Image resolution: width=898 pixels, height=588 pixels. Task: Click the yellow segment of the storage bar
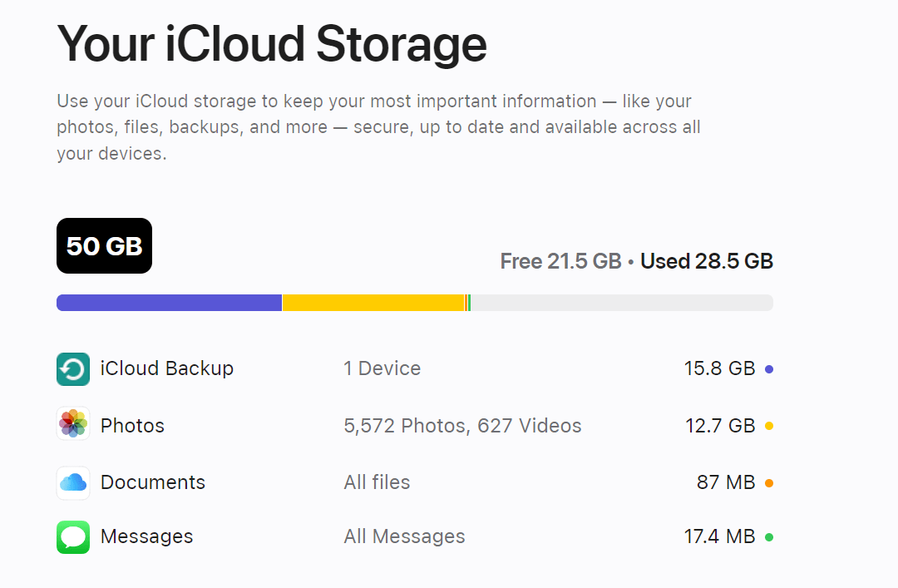coord(373,302)
